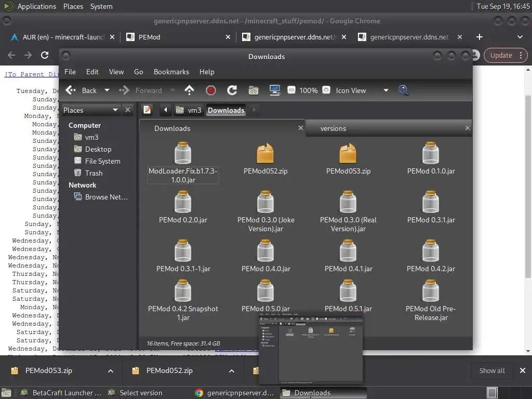
Task: Go to Home folder toolbar icon
Action: [254, 90]
